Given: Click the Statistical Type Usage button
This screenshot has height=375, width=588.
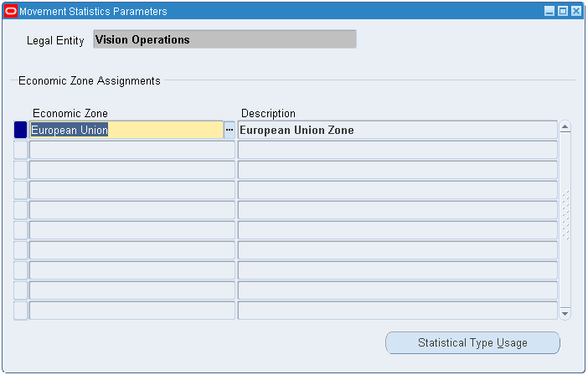Looking at the screenshot, I should [x=472, y=342].
